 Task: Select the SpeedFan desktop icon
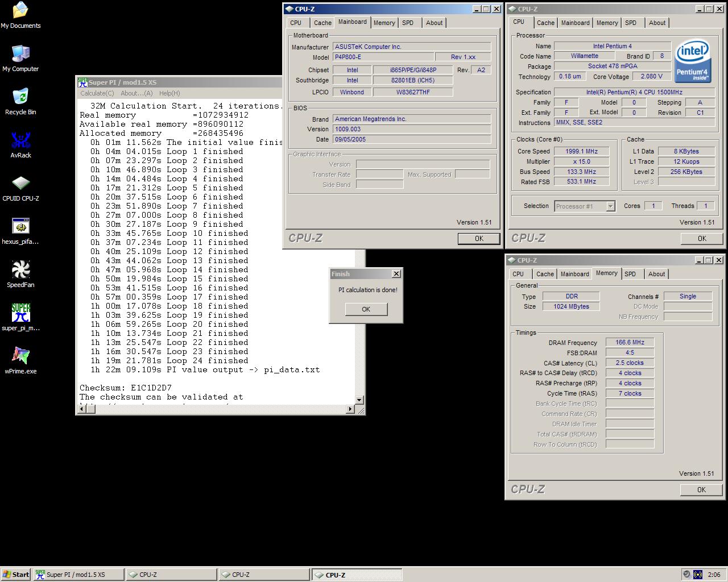[x=20, y=274]
